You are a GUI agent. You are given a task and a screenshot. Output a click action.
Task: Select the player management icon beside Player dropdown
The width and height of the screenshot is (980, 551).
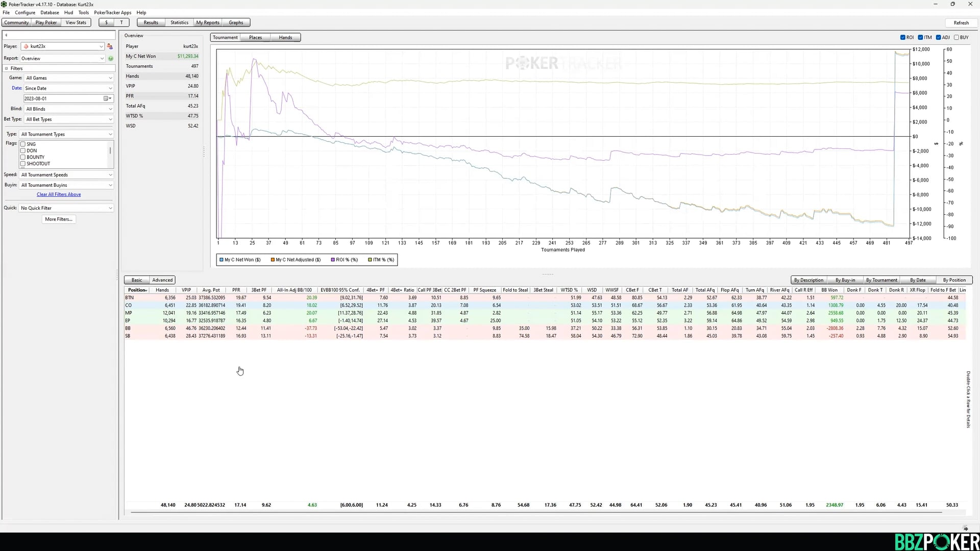(x=110, y=46)
